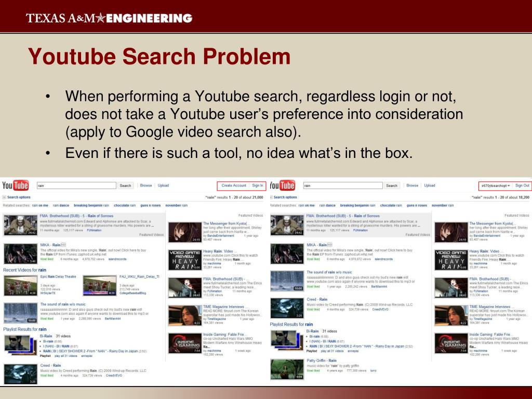Viewport: 532px width, 399px height.
Task: Click uploader CollegeBaseballBlog link
Action: point(132,293)
